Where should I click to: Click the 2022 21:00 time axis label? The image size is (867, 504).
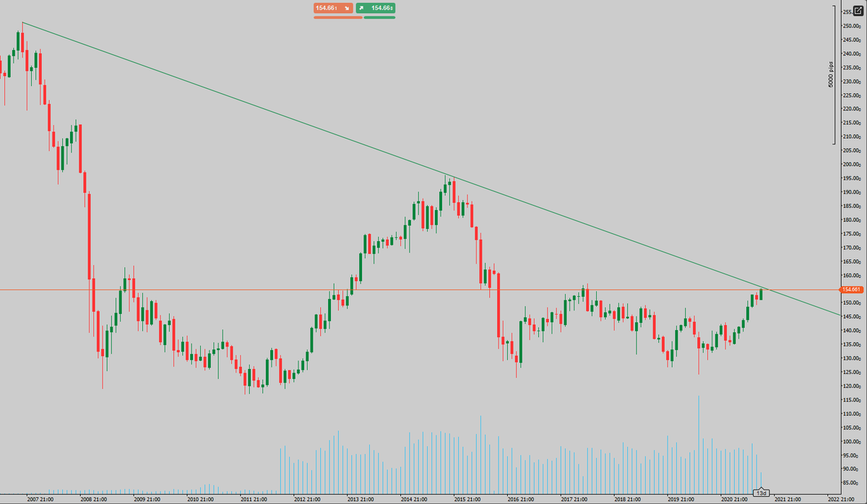[x=840, y=499]
